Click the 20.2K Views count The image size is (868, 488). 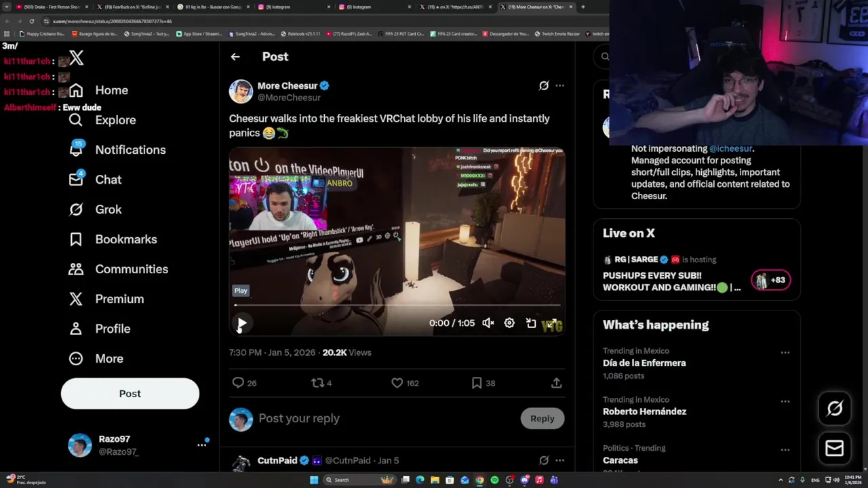[347, 352]
